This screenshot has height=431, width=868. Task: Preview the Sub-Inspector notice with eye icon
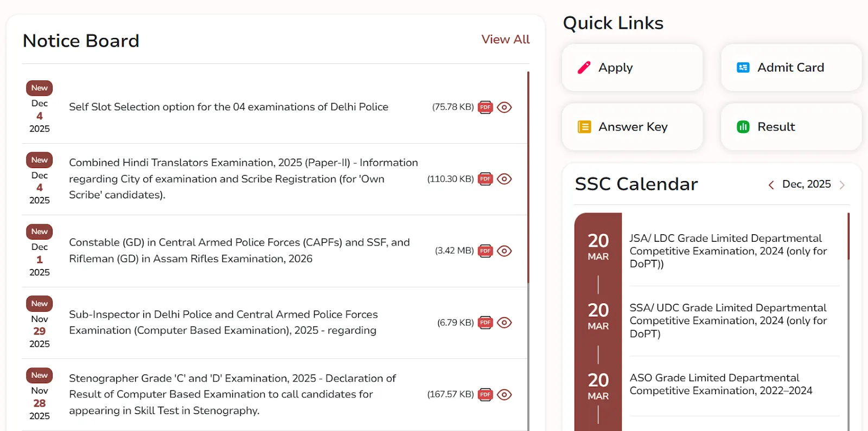pos(505,322)
